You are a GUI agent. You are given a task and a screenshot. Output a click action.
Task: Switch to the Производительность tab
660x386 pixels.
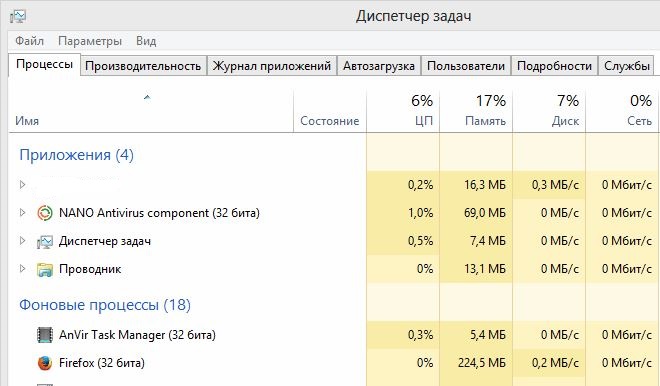[143, 66]
